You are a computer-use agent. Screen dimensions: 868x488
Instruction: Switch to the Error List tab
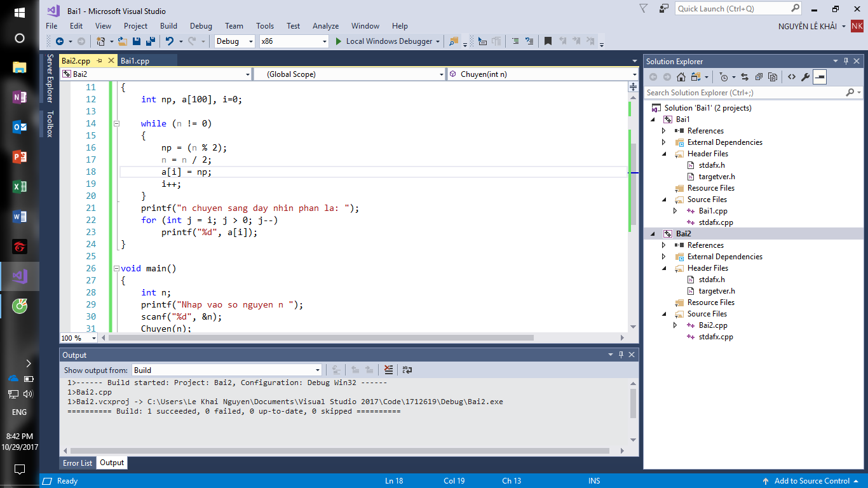click(78, 463)
